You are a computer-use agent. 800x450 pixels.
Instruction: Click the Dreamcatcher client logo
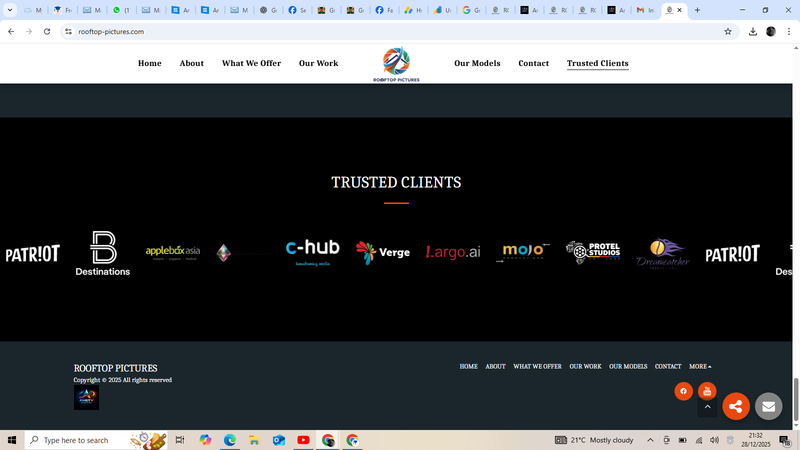point(663,253)
